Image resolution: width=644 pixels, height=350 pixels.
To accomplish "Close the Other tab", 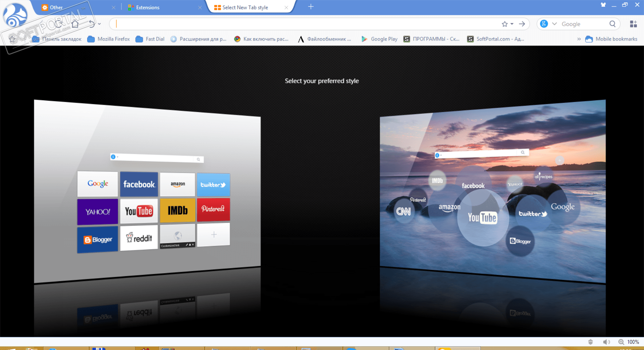I will (x=113, y=7).
